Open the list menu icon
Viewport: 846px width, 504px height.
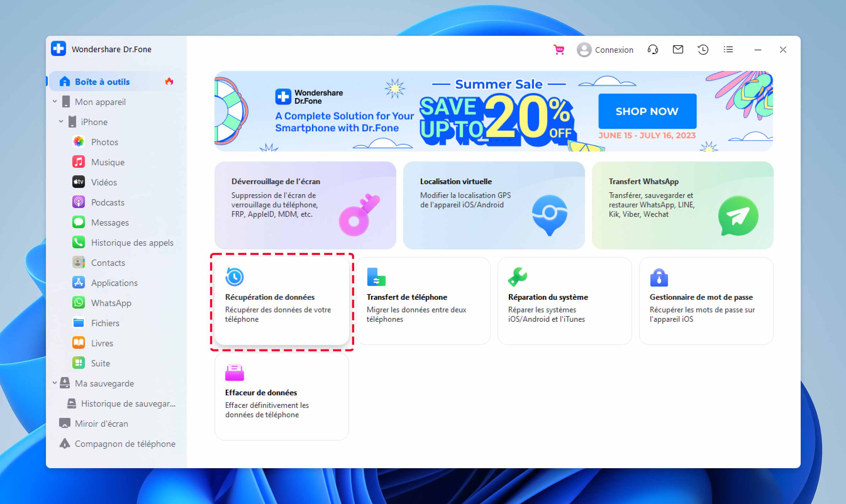point(728,50)
